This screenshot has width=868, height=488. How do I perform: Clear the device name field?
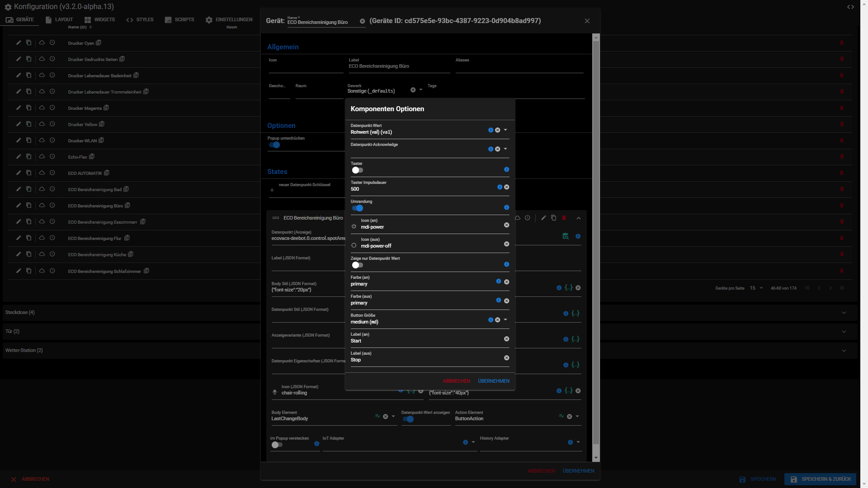pyautogui.click(x=362, y=21)
